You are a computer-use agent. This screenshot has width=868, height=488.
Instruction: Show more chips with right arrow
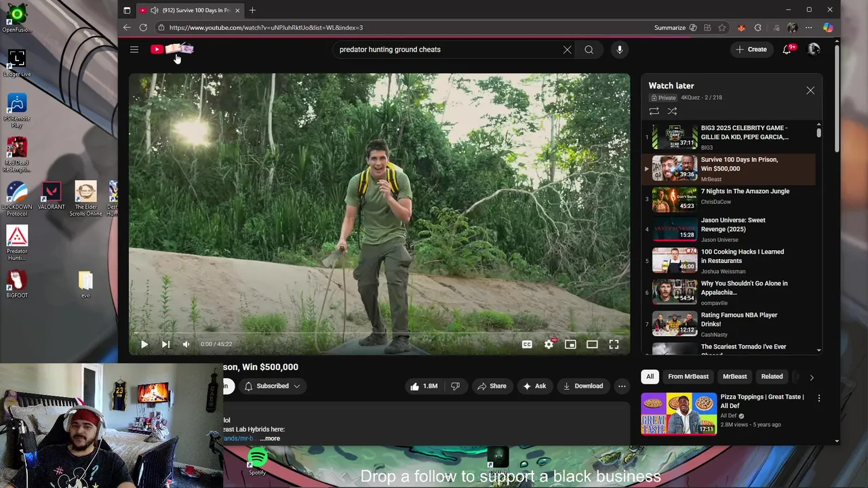click(x=812, y=377)
